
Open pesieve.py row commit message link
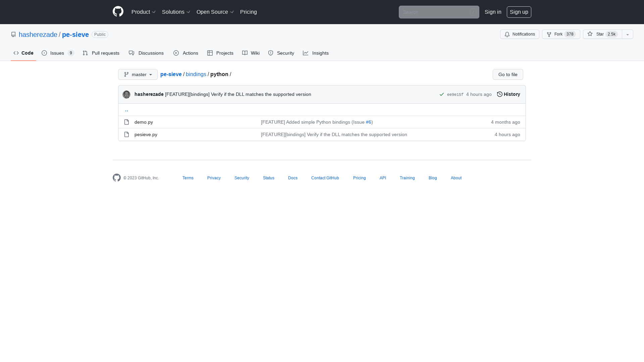(334, 134)
